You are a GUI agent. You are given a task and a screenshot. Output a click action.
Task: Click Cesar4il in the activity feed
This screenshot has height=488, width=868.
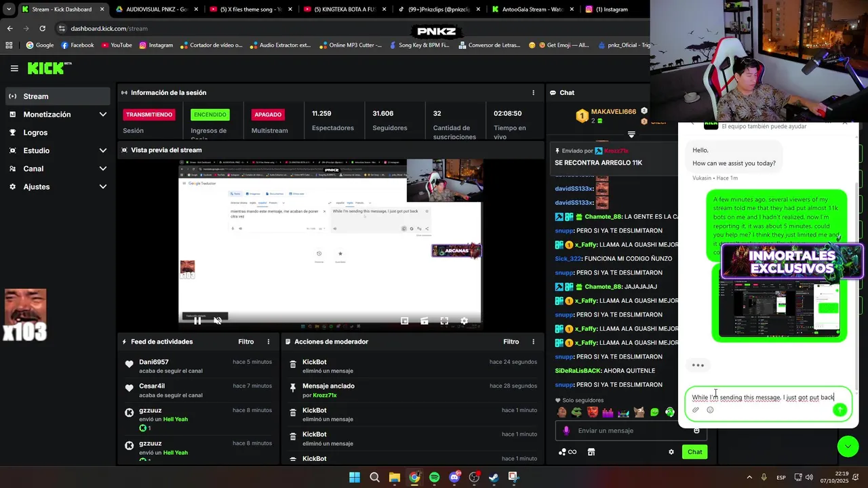pos(152,386)
